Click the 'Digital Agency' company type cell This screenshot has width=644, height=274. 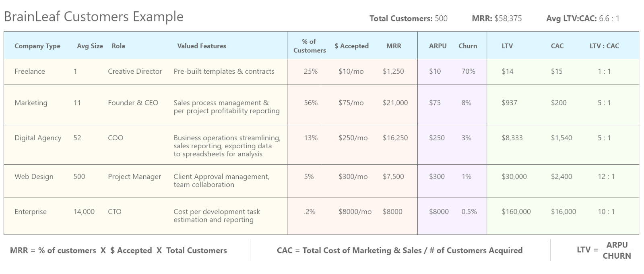coord(38,138)
